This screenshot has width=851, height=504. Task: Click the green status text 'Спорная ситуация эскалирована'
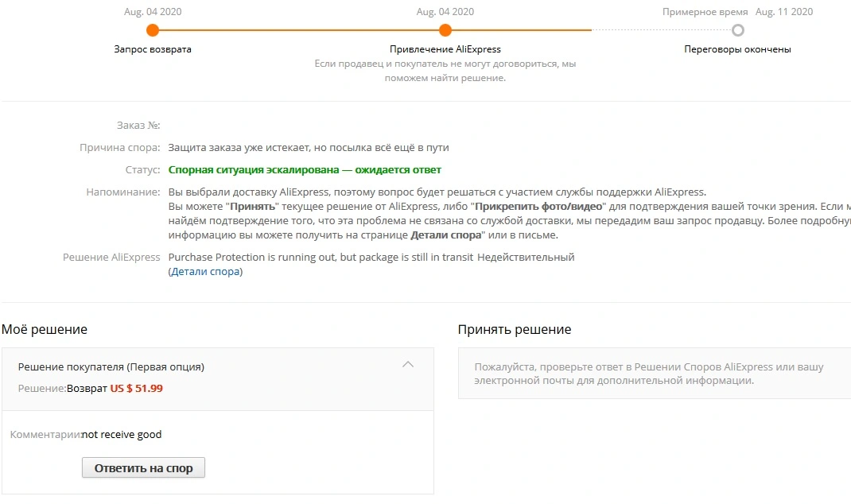click(254, 170)
